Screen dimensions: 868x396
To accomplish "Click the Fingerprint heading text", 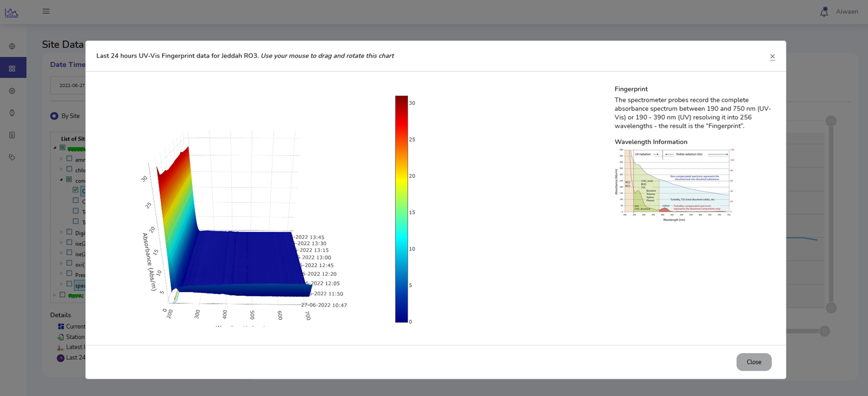I will (631, 89).
